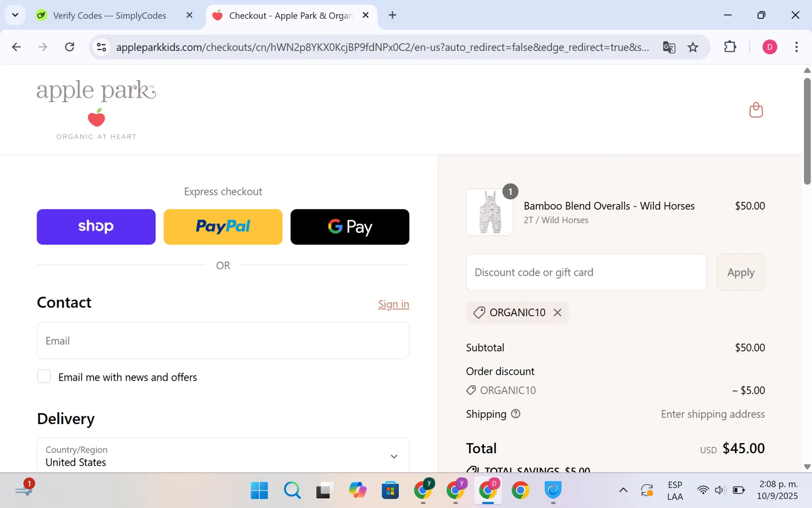Click the shipping help question mark icon
812x508 pixels.
[x=515, y=414]
